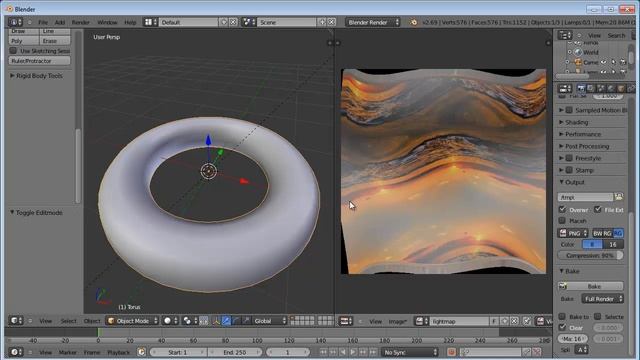This screenshot has height=360, width=640.
Task: Select the Scene properties tab icon
Action: 601,88
